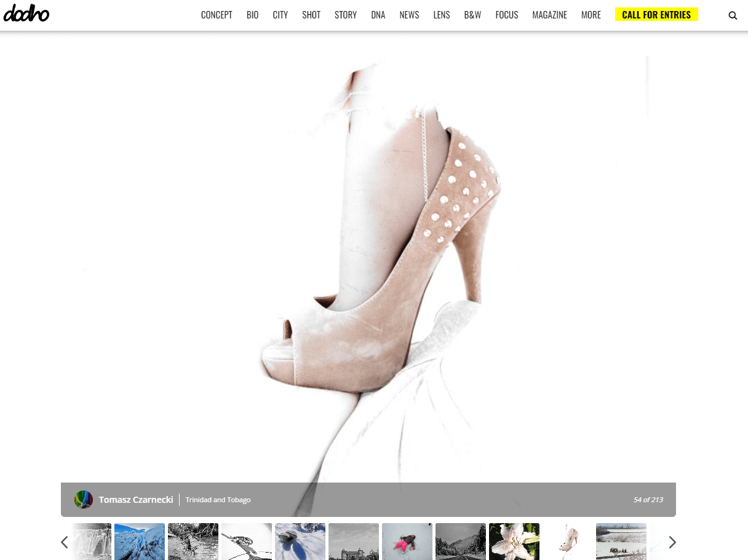Image resolution: width=748 pixels, height=560 pixels.
Task: Select the frozen waterfall thumbnail
Action: coord(92,542)
